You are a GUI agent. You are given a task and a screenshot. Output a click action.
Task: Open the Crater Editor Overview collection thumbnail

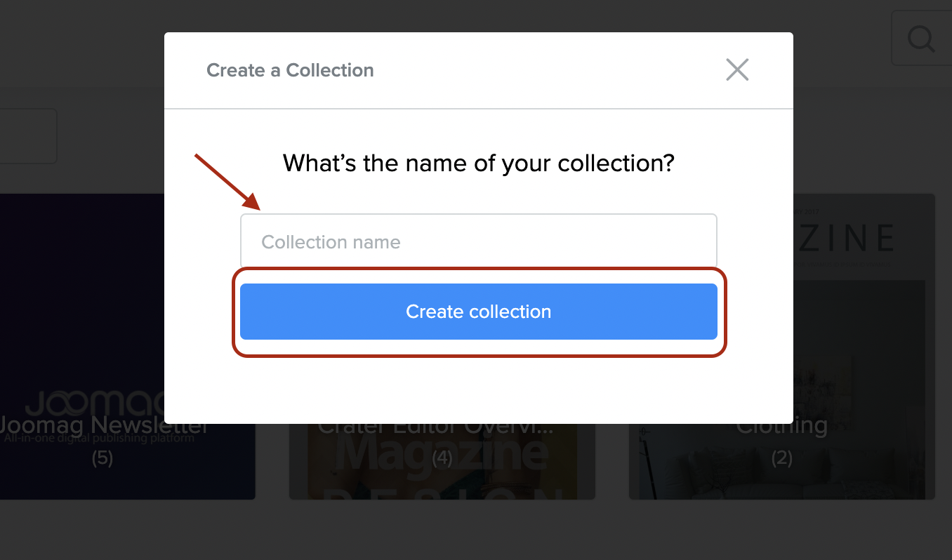click(442, 477)
